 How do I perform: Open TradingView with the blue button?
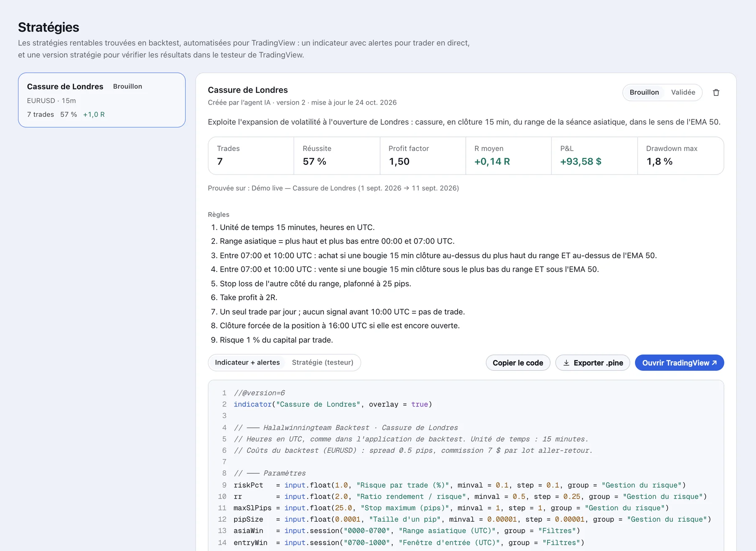pos(679,363)
